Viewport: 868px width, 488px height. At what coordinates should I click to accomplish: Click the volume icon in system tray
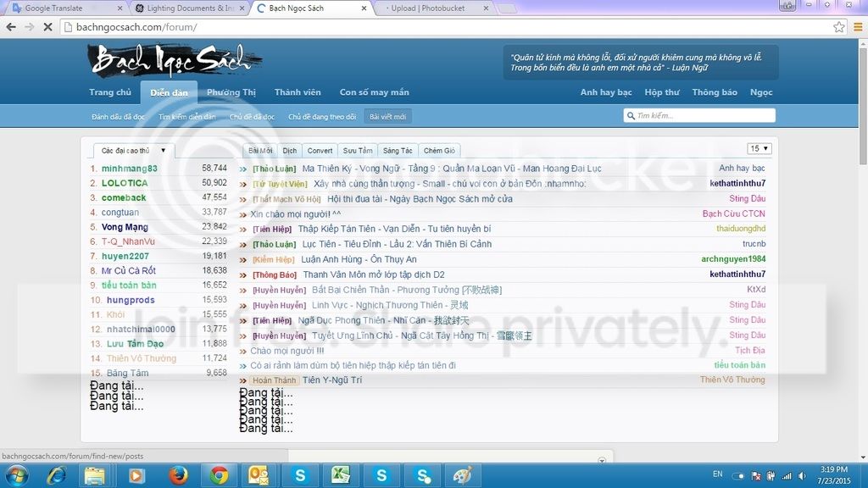coord(804,475)
